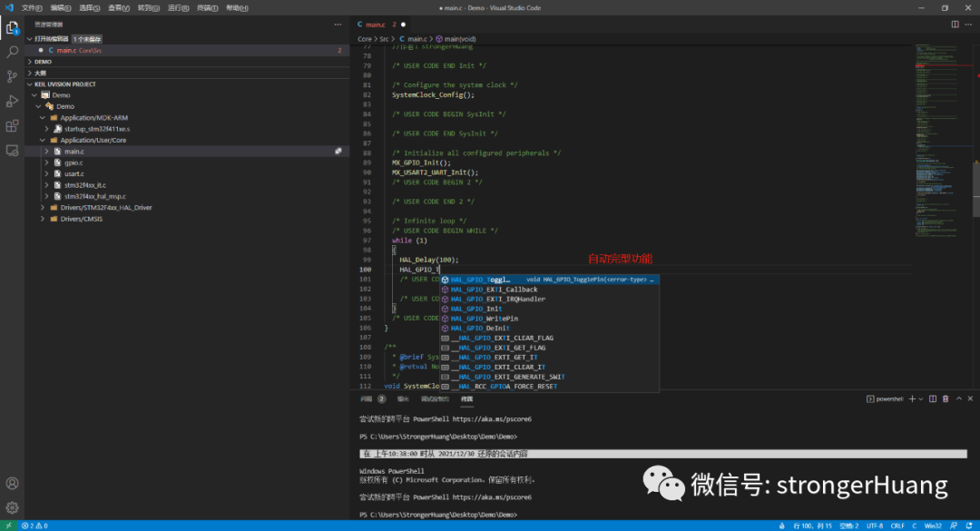Open the Search view in activity bar
The height and width of the screenshot is (531, 980).
click(13, 52)
